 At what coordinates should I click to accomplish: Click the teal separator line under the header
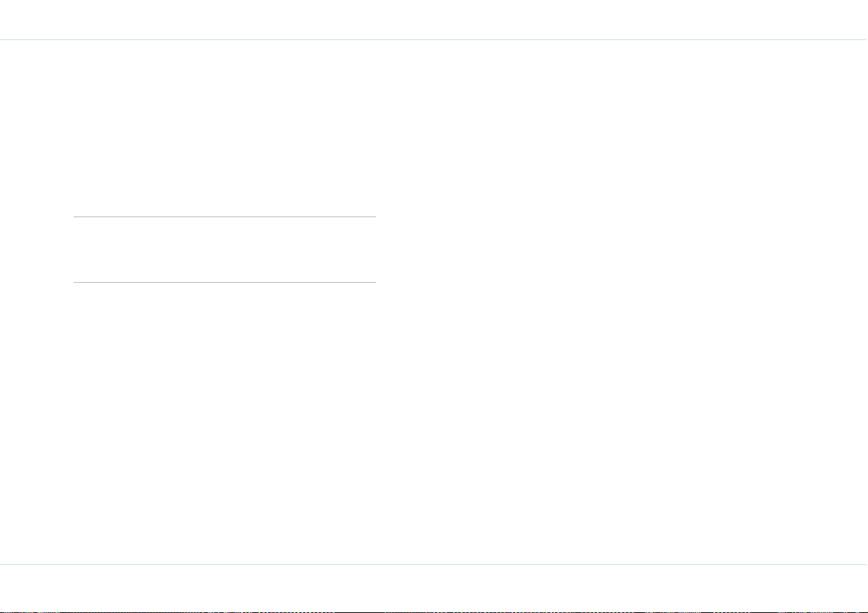pos(434,40)
